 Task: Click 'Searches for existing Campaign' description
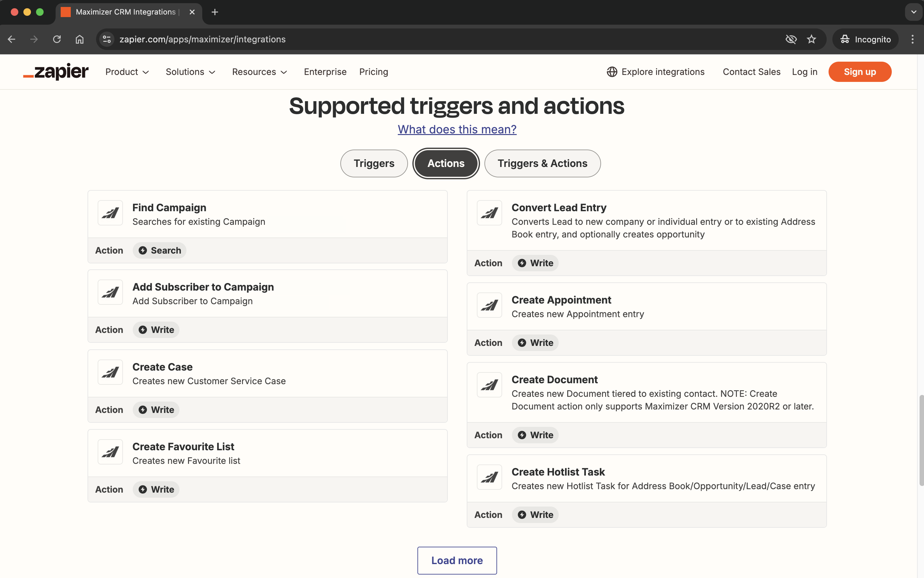coord(199,222)
